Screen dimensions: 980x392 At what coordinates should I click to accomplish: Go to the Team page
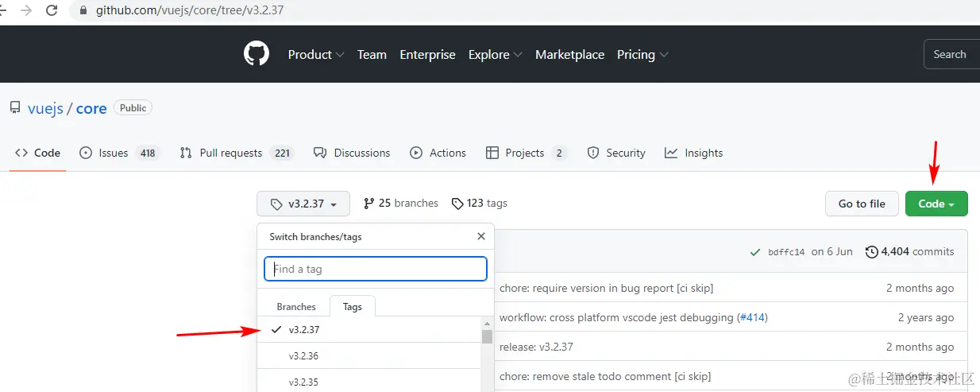(x=372, y=55)
